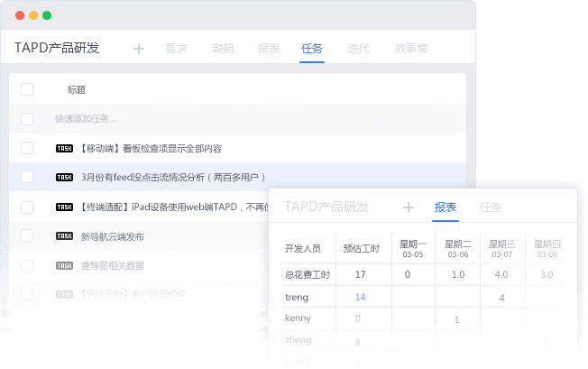Click the 预估工时 column header
588x369 pixels.
(362, 249)
